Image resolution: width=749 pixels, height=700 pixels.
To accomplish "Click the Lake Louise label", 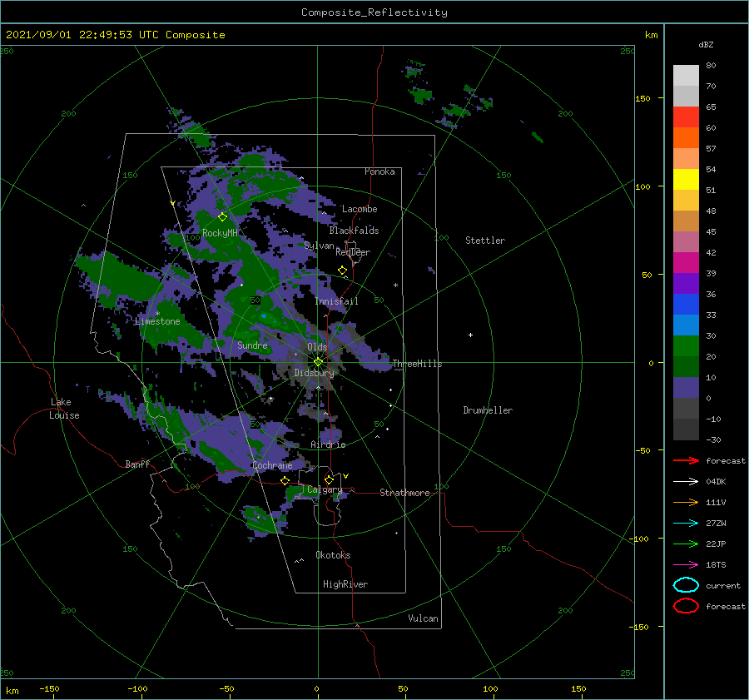I will tap(64, 409).
